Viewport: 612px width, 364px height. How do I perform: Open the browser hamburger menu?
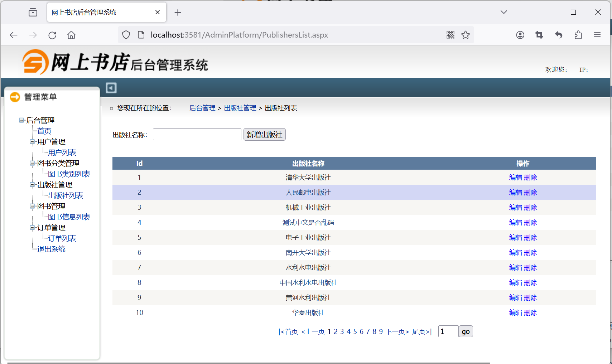tap(597, 35)
